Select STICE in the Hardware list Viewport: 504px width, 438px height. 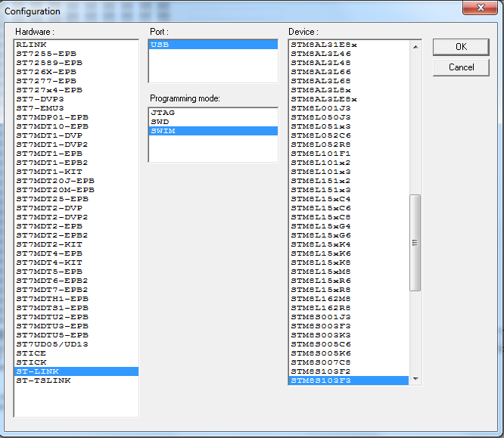click(76, 353)
